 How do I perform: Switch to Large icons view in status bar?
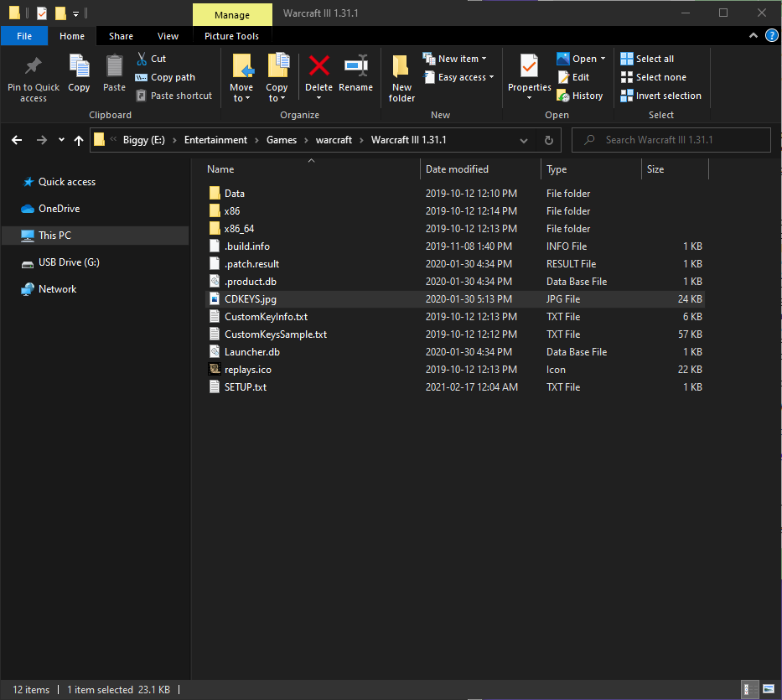(x=769, y=690)
